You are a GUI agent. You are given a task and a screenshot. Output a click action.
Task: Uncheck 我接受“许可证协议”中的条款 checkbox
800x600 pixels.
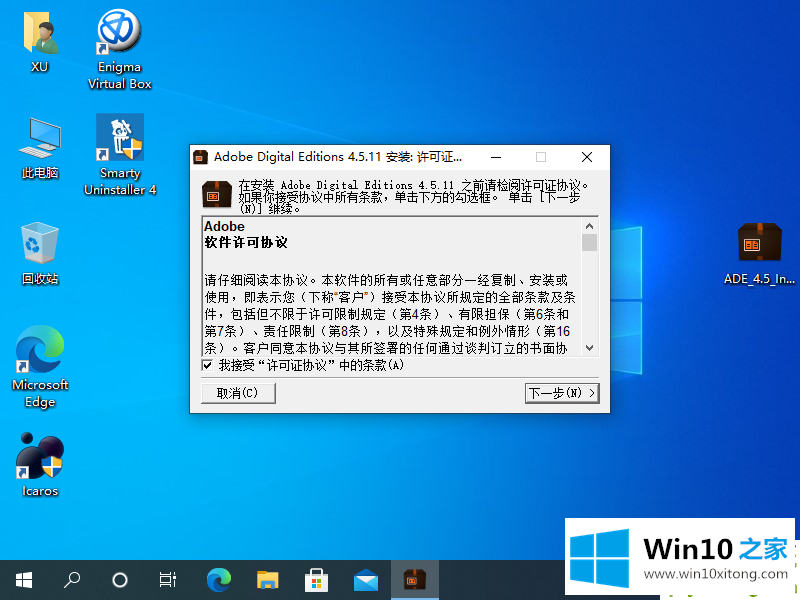click(x=207, y=365)
